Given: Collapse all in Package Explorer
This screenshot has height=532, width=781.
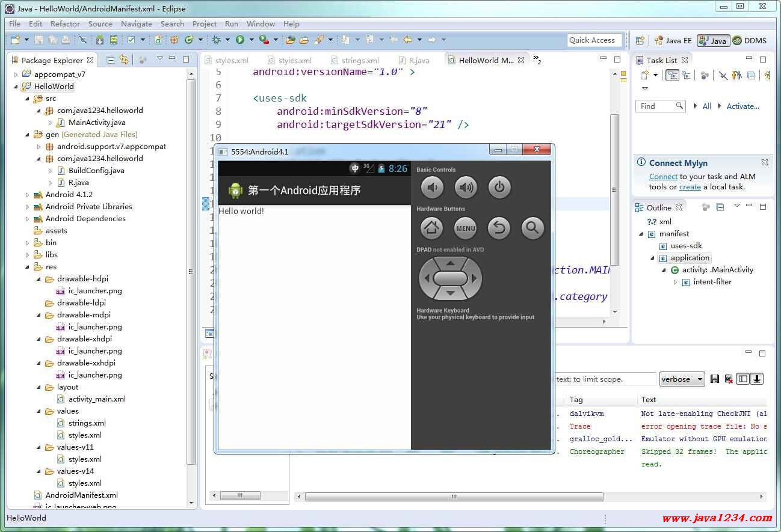Looking at the screenshot, I should (x=110, y=60).
